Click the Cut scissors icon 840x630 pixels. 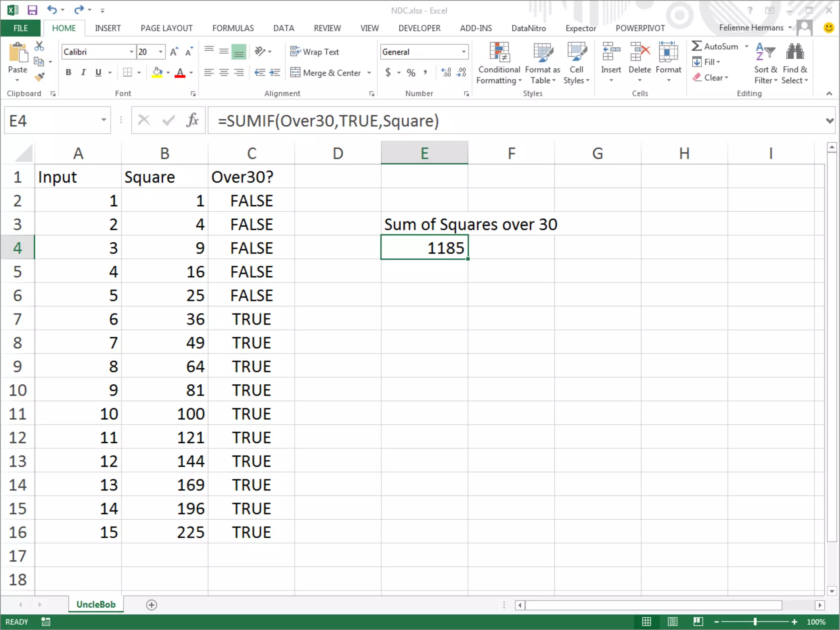39,46
